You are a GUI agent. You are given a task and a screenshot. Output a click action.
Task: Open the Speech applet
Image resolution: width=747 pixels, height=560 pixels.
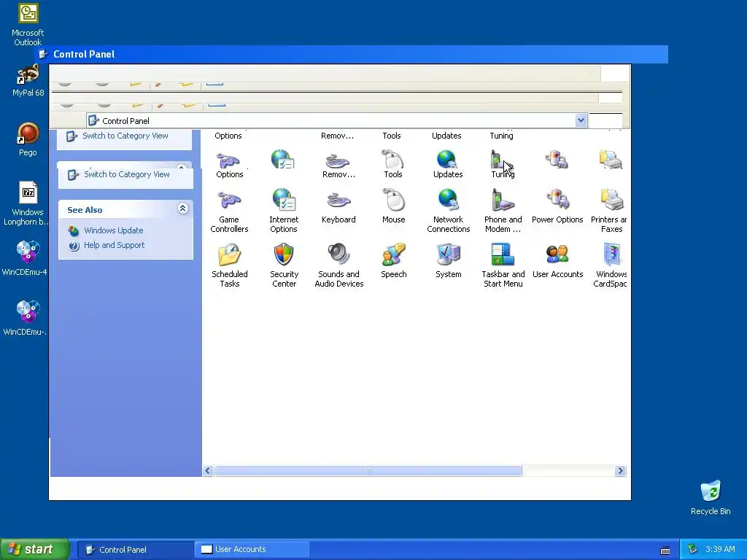point(393,261)
